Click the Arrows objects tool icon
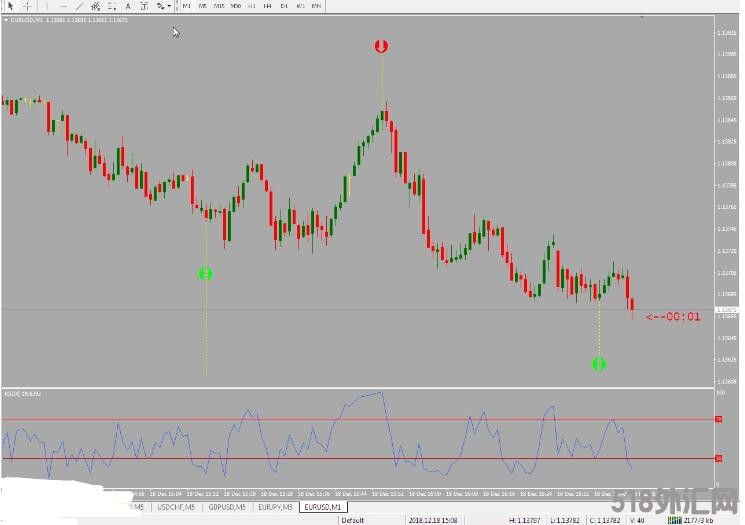The width and height of the screenshot is (745, 525). pyautogui.click(x=161, y=6)
